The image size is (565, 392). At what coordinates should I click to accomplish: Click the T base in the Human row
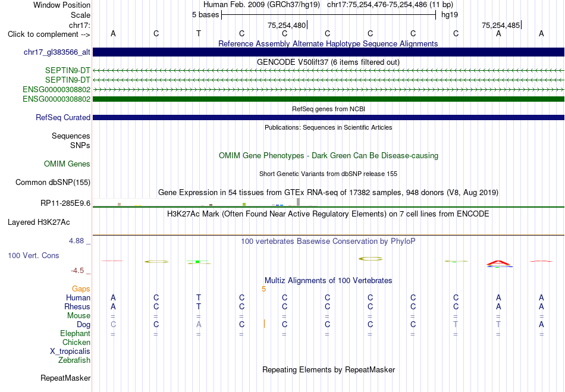(199, 297)
